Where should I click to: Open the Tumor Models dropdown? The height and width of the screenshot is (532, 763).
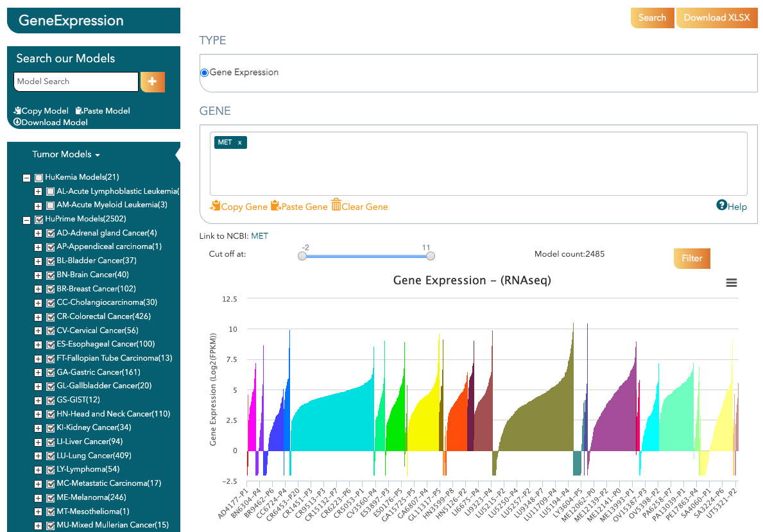(66, 155)
